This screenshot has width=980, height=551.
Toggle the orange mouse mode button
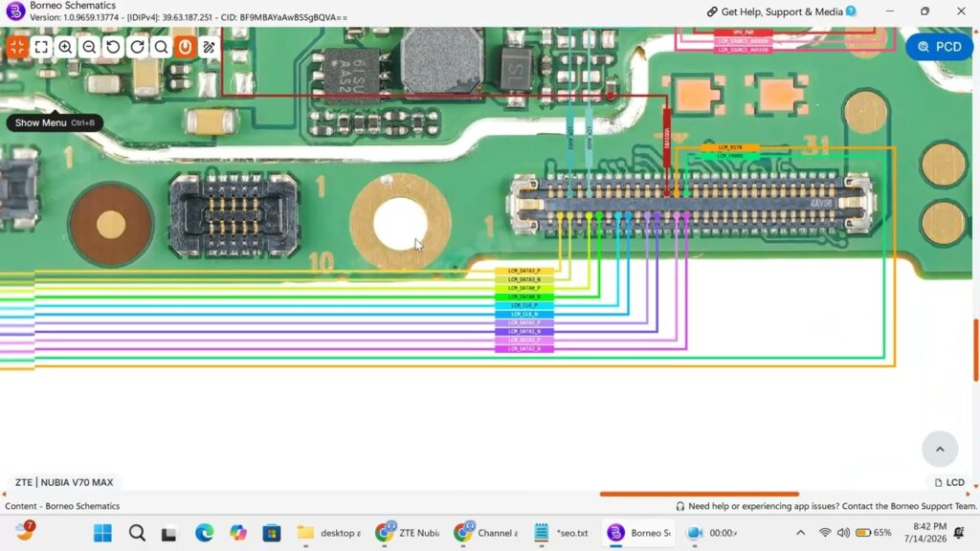click(x=185, y=47)
